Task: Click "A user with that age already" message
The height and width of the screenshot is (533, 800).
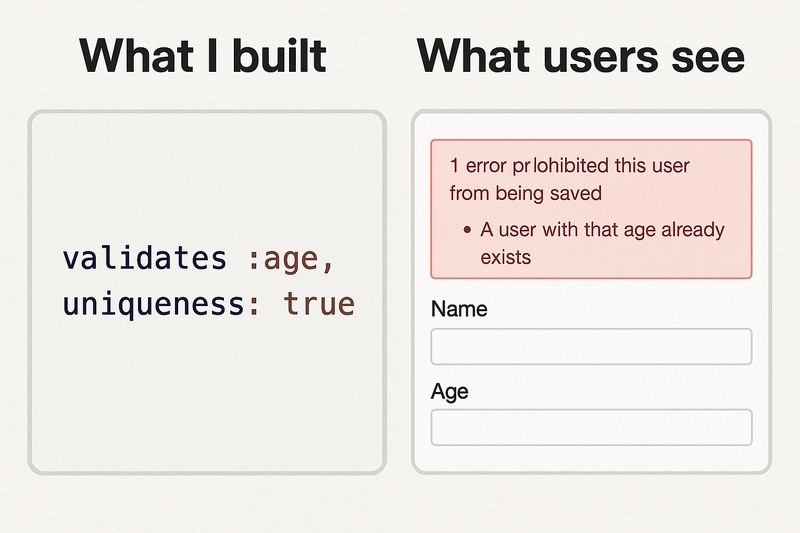Action: tap(602, 230)
